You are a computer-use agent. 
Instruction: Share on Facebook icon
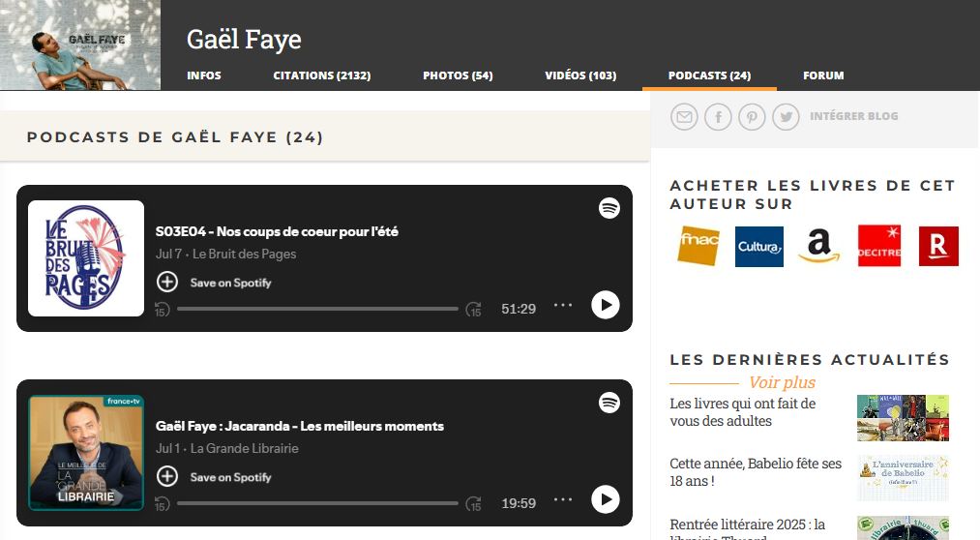pos(718,117)
